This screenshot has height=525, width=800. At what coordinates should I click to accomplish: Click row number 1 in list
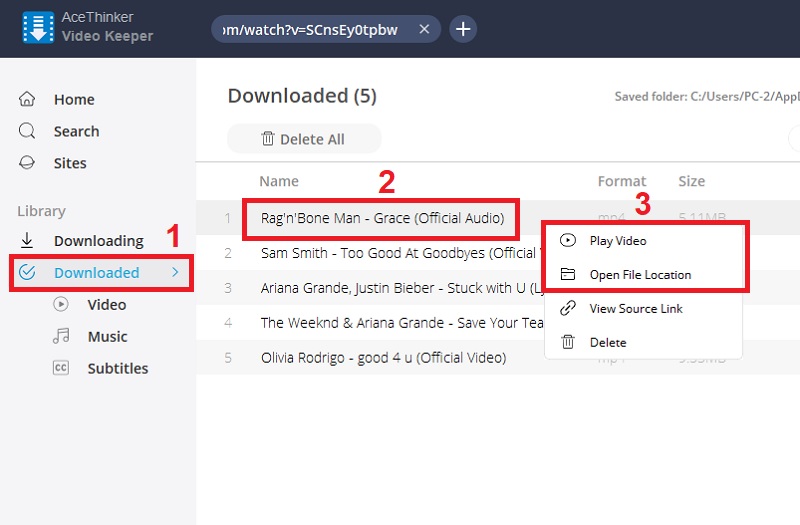click(x=228, y=218)
